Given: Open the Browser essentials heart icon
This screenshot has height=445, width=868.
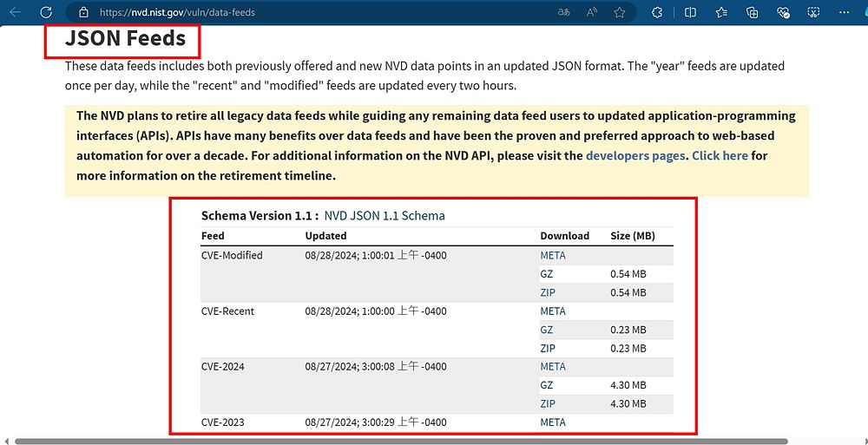Looking at the screenshot, I should (x=783, y=12).
